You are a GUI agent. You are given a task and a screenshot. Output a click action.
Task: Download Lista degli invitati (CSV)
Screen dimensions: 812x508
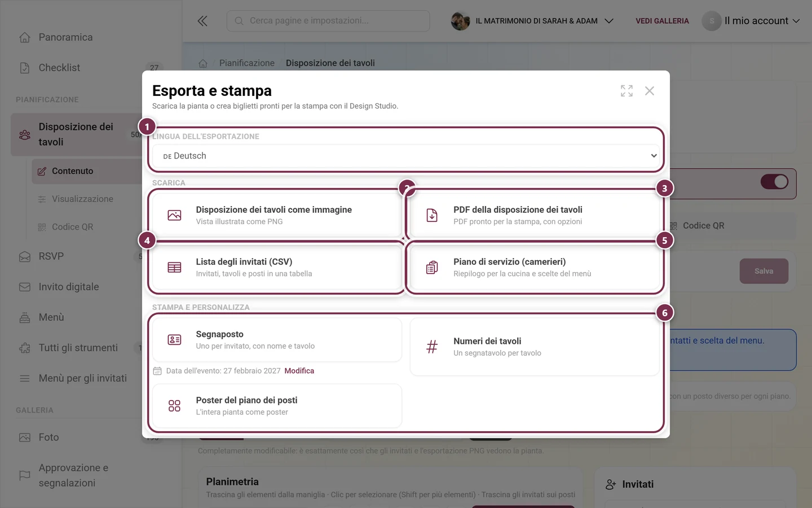click(277, 268)
